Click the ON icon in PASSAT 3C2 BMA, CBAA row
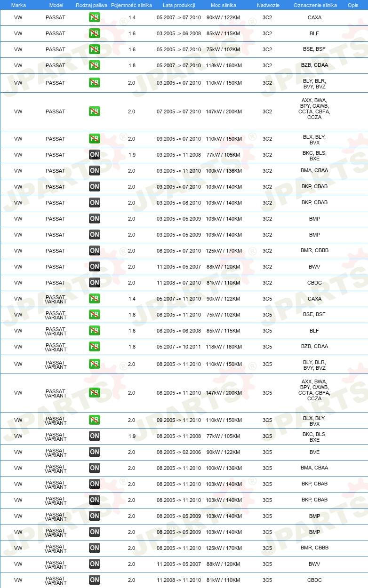This screenshot has width=368, height=588. 95,171
